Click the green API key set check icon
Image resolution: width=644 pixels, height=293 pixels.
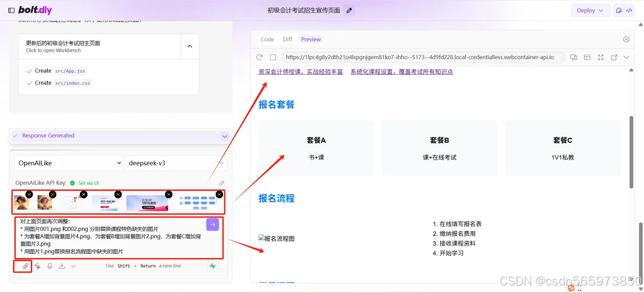pos(72,183)
